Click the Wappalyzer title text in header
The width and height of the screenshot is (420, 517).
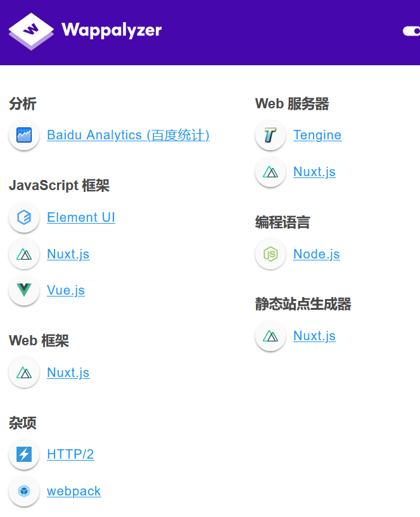(x=111, y=30)
